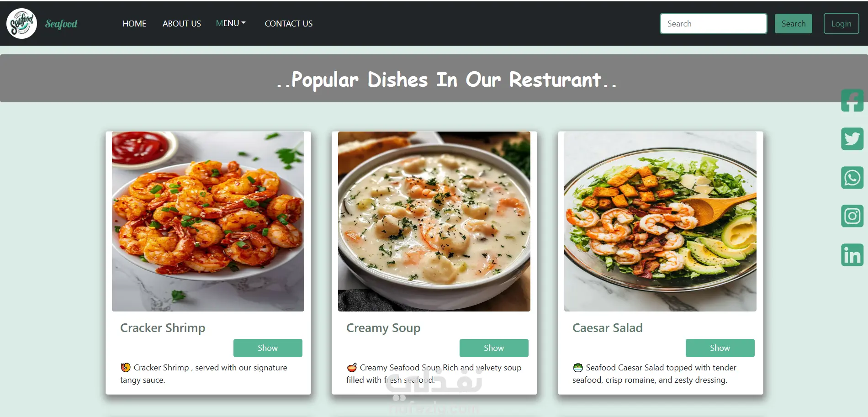The width and height of the screenshot is (868, 417).
Task: Click the Login button
Action: click(x=841, y=23)
